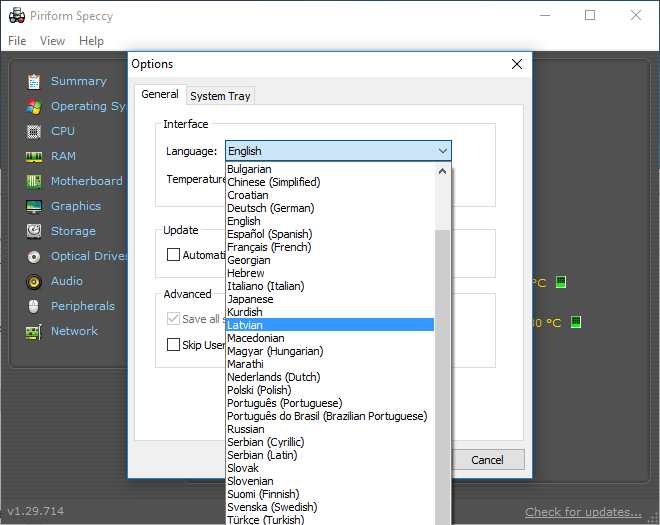Viewport: 660px width, 525px height.
Task: Click the Audio speaker icon
Action: (x=34, y=281)
